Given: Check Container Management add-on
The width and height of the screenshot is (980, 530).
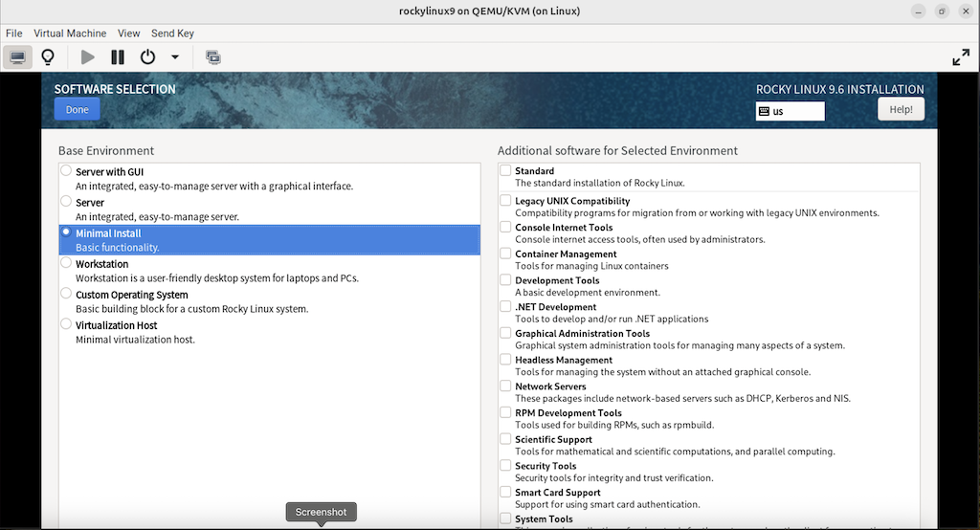Looking at the screenshot, I should [x=505, y=254].
